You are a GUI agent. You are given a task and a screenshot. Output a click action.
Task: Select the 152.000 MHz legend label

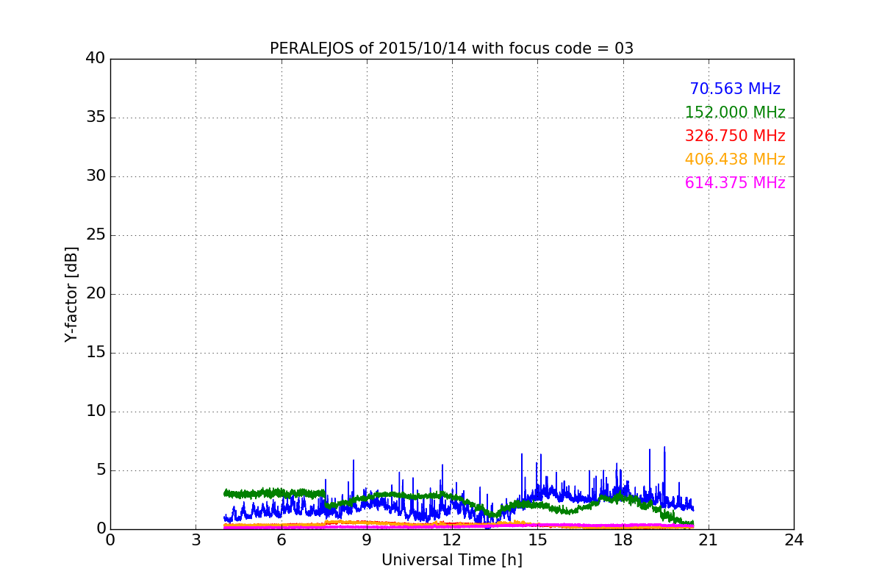(735, 112)
